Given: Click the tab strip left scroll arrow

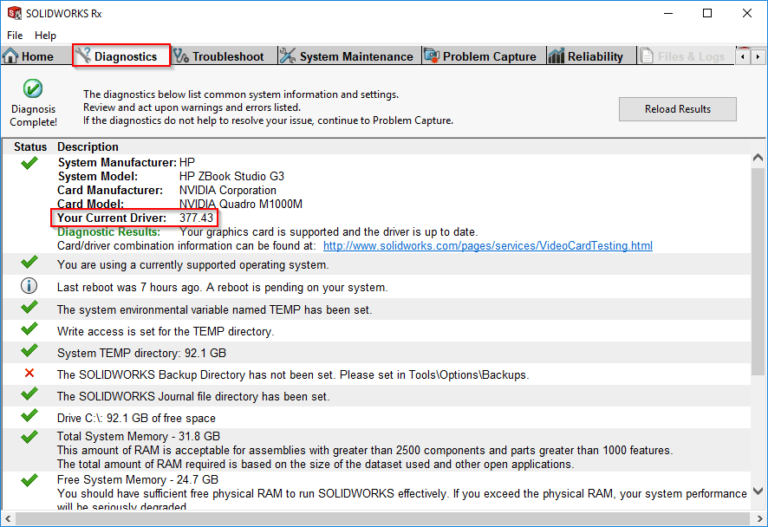Looking at the screenshot, I should tap(743, 57).
